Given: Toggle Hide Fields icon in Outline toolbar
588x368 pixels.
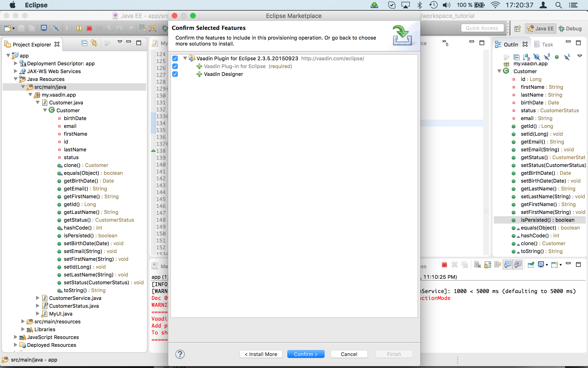Looking at the screenshot, I should (x=537, y=57).
